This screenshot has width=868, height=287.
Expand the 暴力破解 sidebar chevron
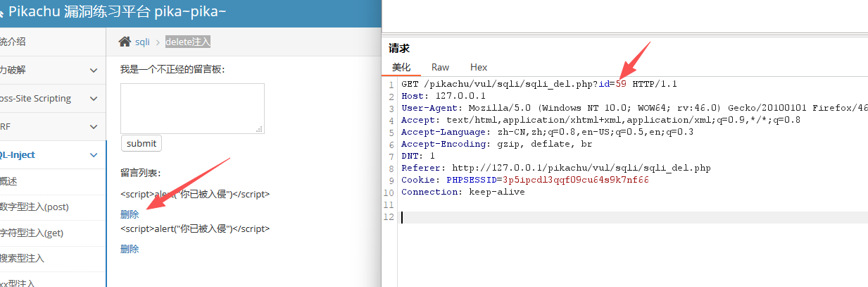94,71
